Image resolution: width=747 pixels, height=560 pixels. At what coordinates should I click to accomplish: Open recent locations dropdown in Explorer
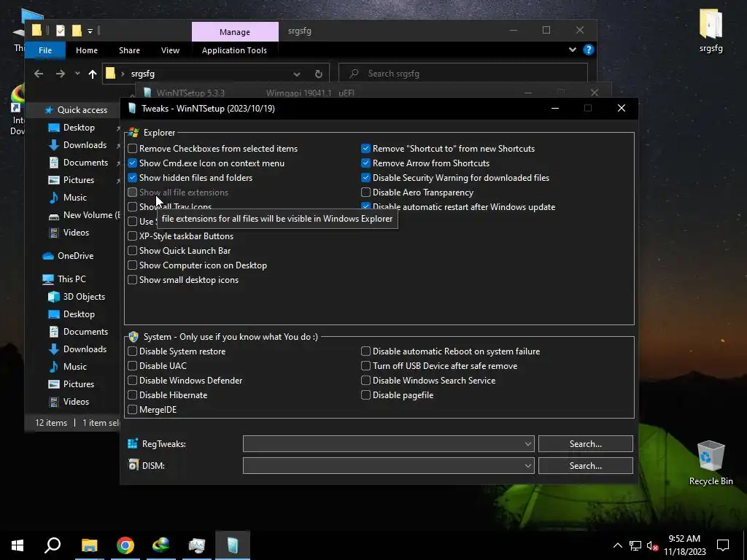pyautogui.click(x=77, y=74)
